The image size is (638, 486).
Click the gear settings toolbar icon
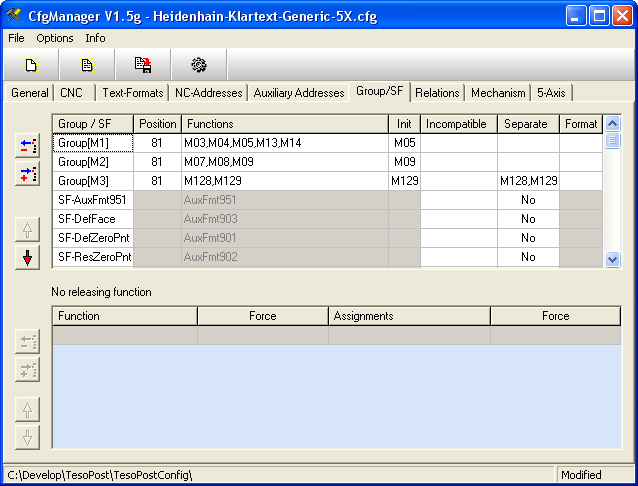pyautogui.click(x=199, y=65)
